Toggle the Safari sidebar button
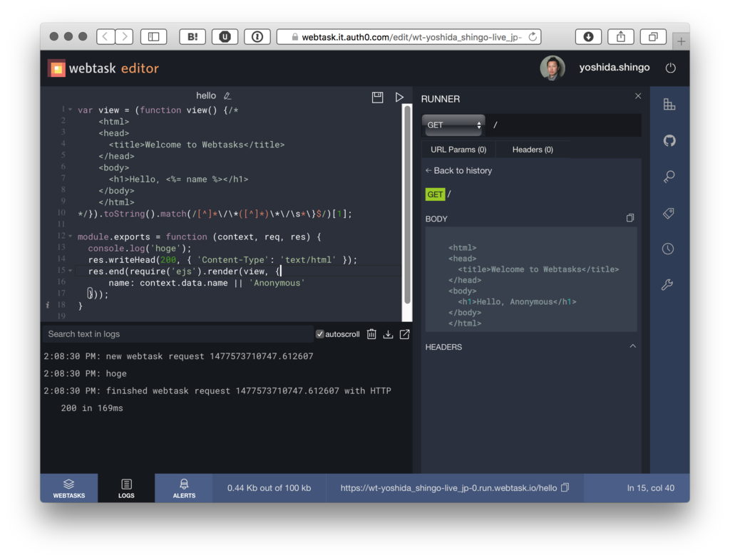 (154, 37)
